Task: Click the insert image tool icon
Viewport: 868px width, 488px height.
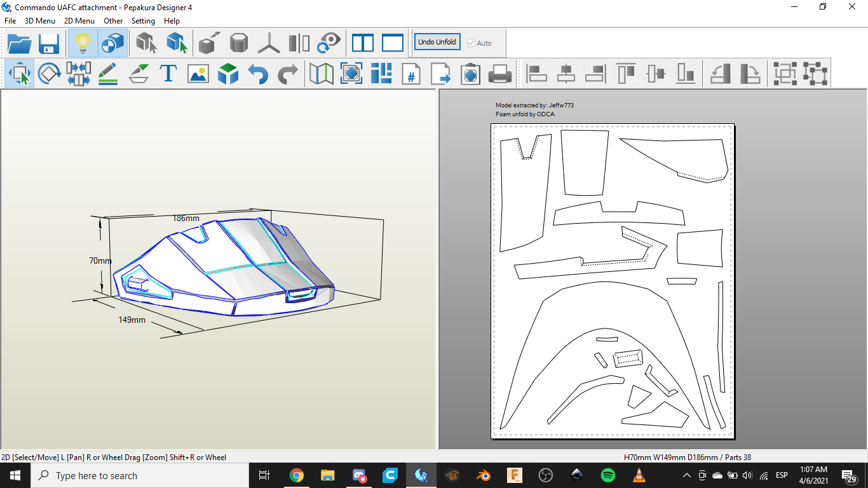Action: [x=198, y=74]
